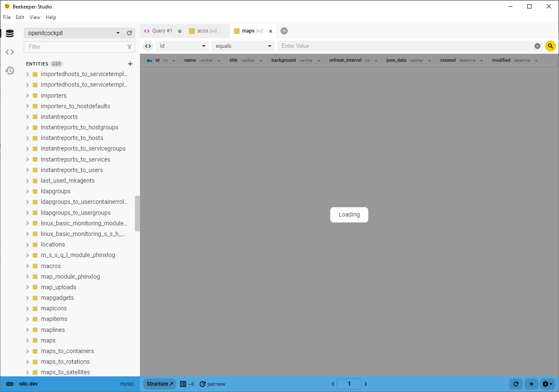Image resolution: width=559 pixels, height=392 pixels.
Task: Add a new row using the plus icon
Action: coord(531,384)
